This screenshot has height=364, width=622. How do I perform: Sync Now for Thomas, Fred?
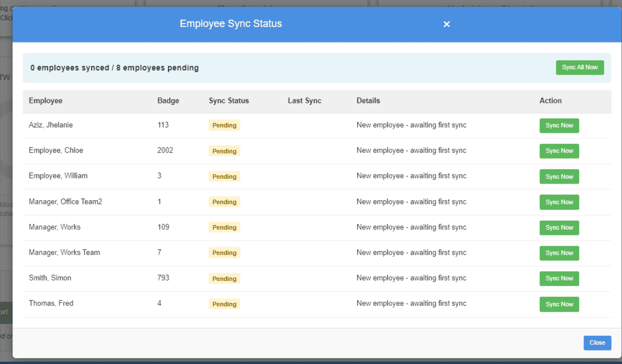coord(559,304)
